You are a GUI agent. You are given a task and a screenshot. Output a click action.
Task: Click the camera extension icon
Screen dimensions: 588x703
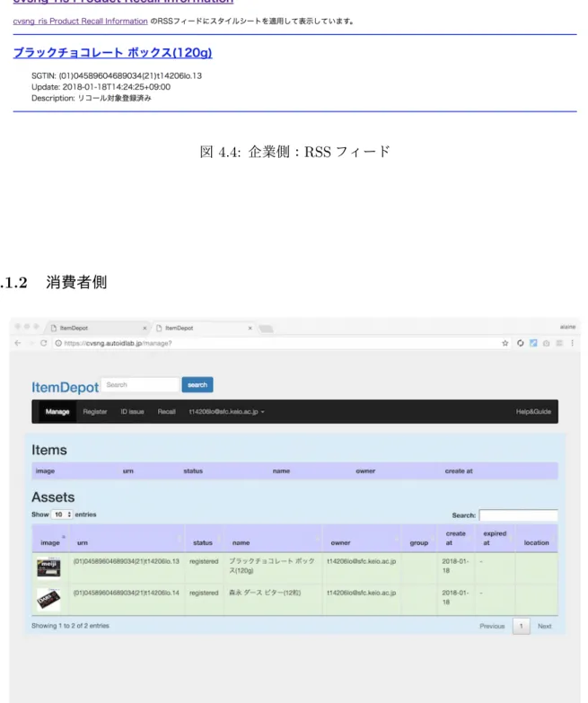pos(547,343)
